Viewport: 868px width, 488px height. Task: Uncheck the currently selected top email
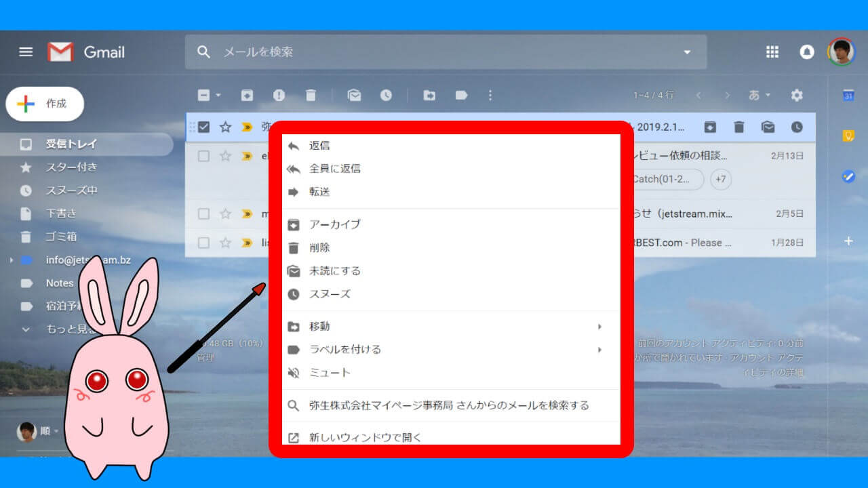coord(203,127)
